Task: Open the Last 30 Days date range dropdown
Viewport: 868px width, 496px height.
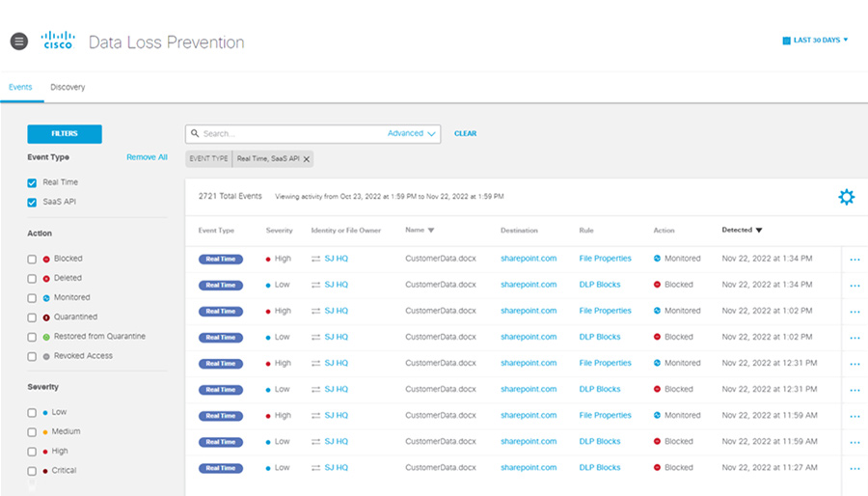Action: point(815,41)
